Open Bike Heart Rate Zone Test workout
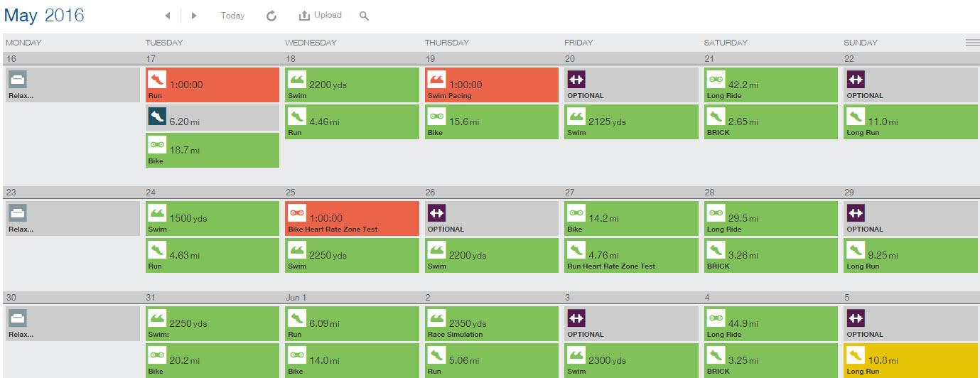980x378 pixels. tap(351, 219)
